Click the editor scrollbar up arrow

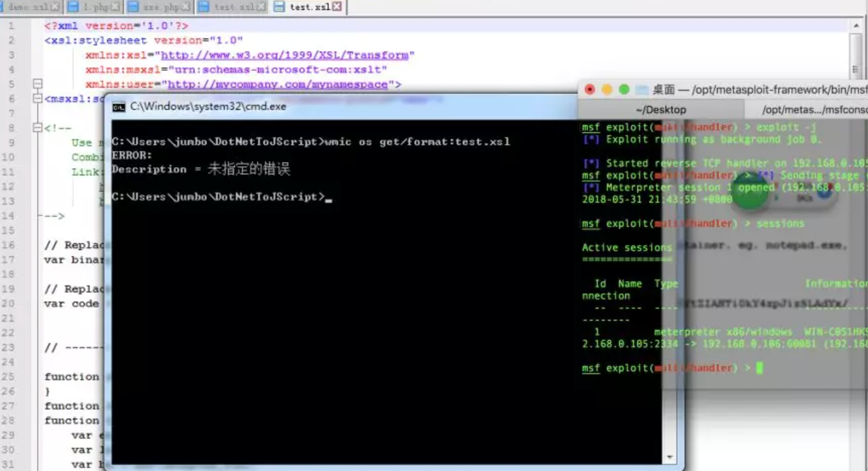click(x=856, y=25)
